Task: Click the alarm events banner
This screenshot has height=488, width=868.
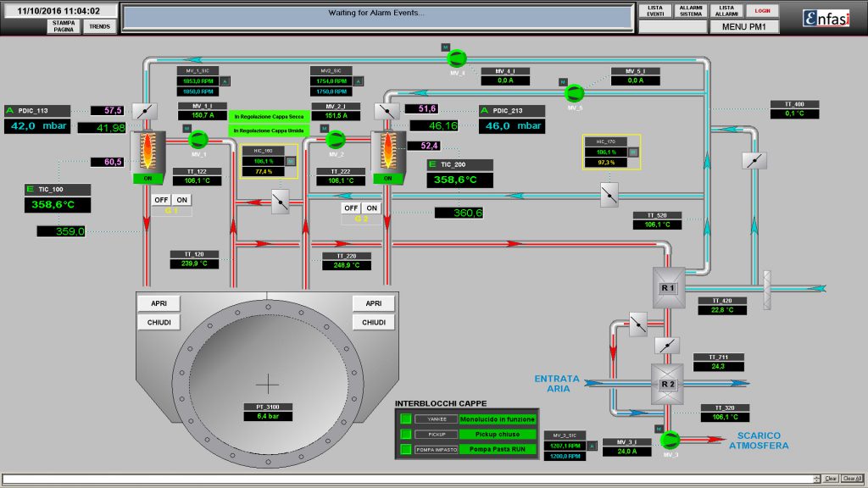Action: click(x=377, y=17)
